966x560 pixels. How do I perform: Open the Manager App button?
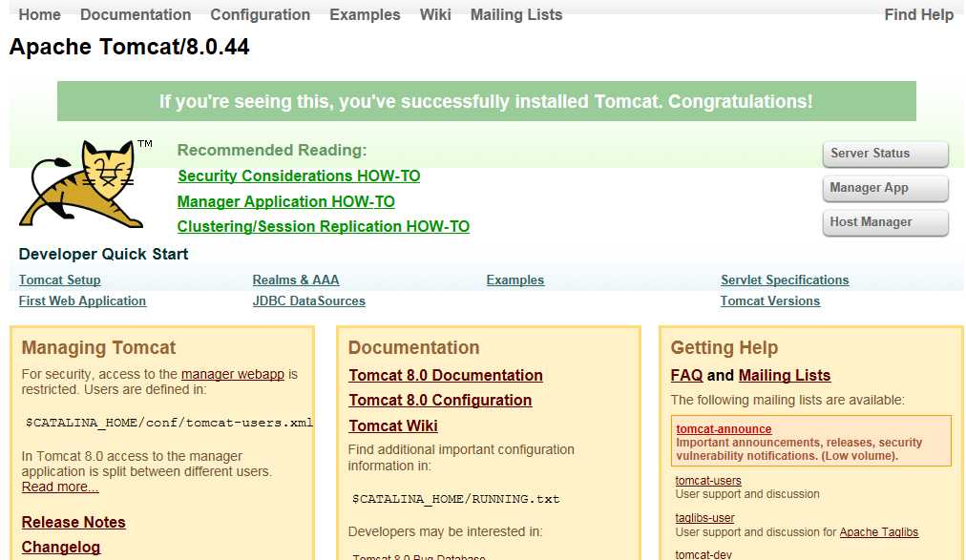[885, 188]
